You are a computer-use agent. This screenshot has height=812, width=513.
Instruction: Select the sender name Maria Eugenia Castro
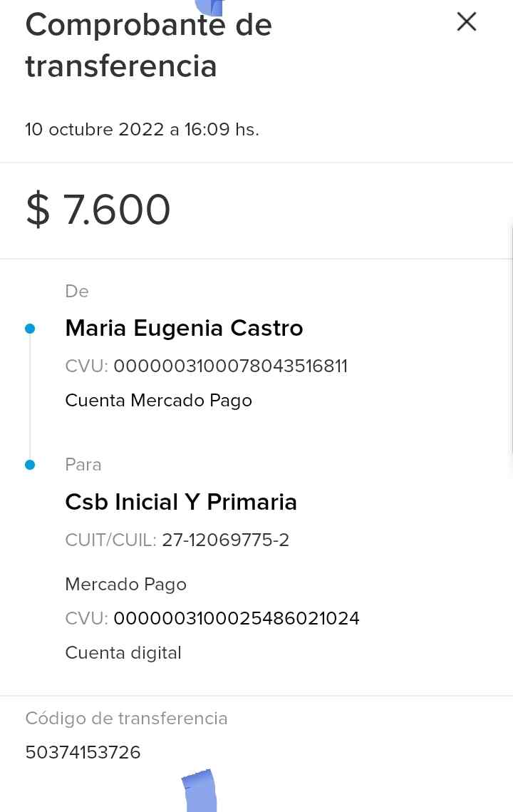(x=184, y=328)
